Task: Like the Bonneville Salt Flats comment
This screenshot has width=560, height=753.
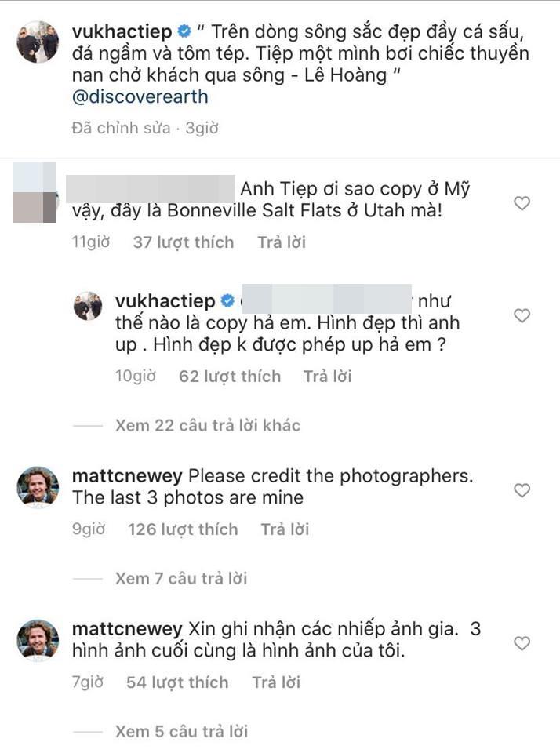Action: coord(522,204)
